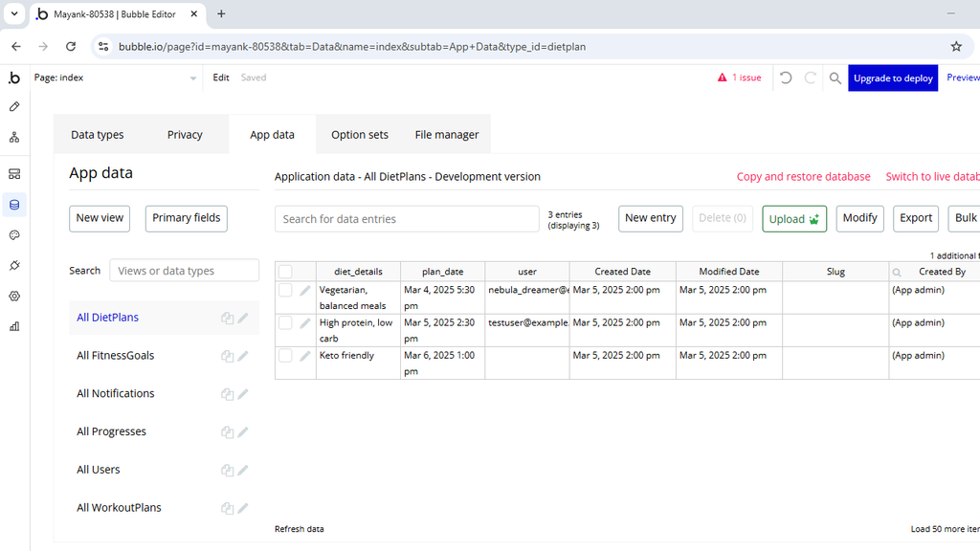Open the Logs chart icon in sidebar
This screenshot has height=551, width=980.
15,326
